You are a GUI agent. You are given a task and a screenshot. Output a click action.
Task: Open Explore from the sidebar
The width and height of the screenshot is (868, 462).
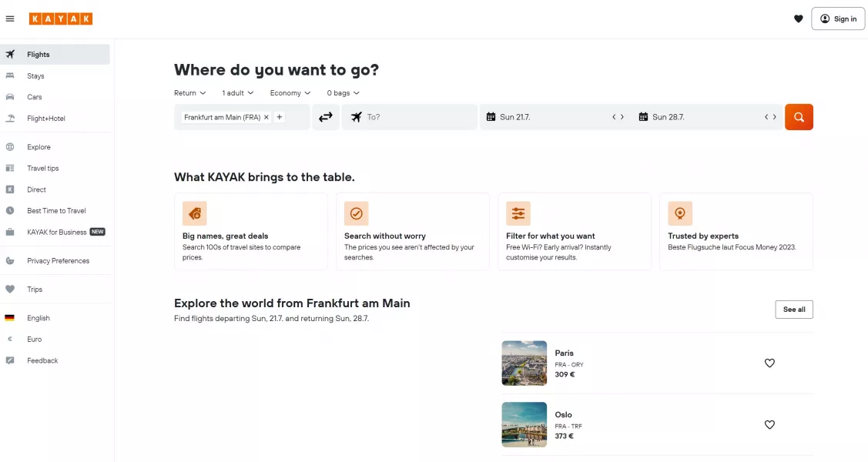point(55,147)
